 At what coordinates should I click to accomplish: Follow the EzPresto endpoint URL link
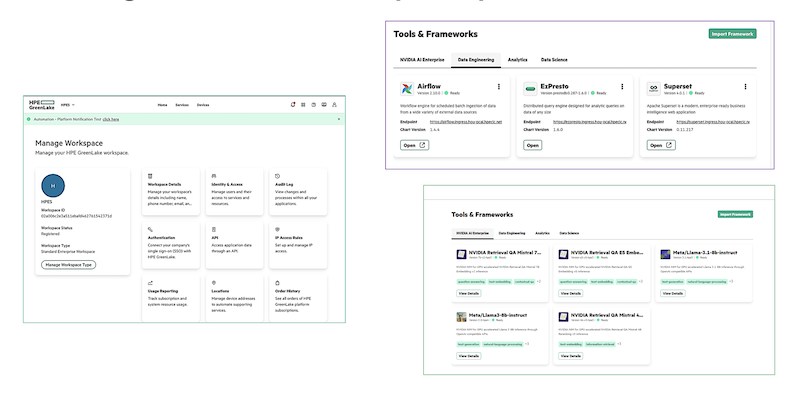click(590, 122)
